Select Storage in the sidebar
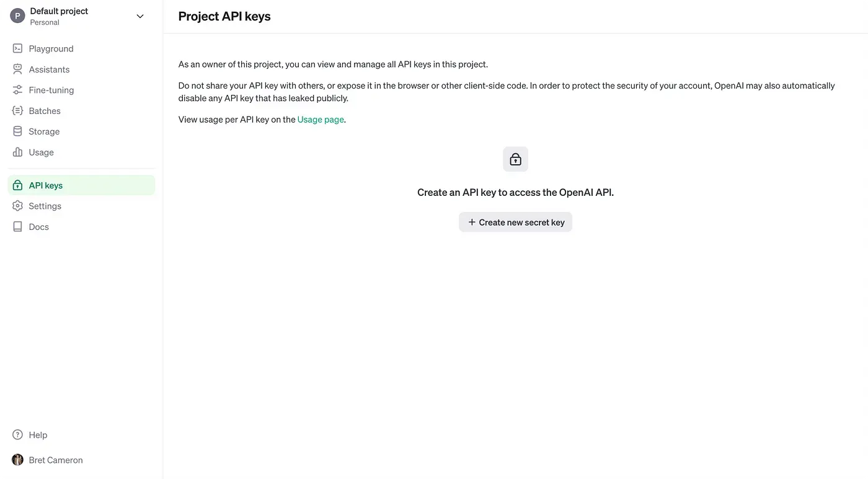 (81, 131)
